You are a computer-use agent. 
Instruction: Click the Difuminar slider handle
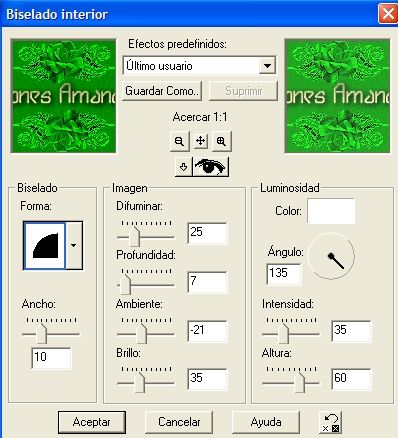click(x=134, y=236)
